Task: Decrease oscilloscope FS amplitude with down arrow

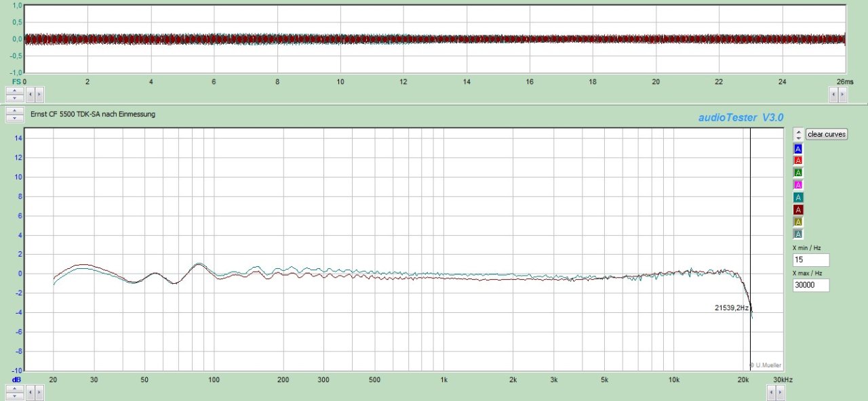Action: point(13,98)
